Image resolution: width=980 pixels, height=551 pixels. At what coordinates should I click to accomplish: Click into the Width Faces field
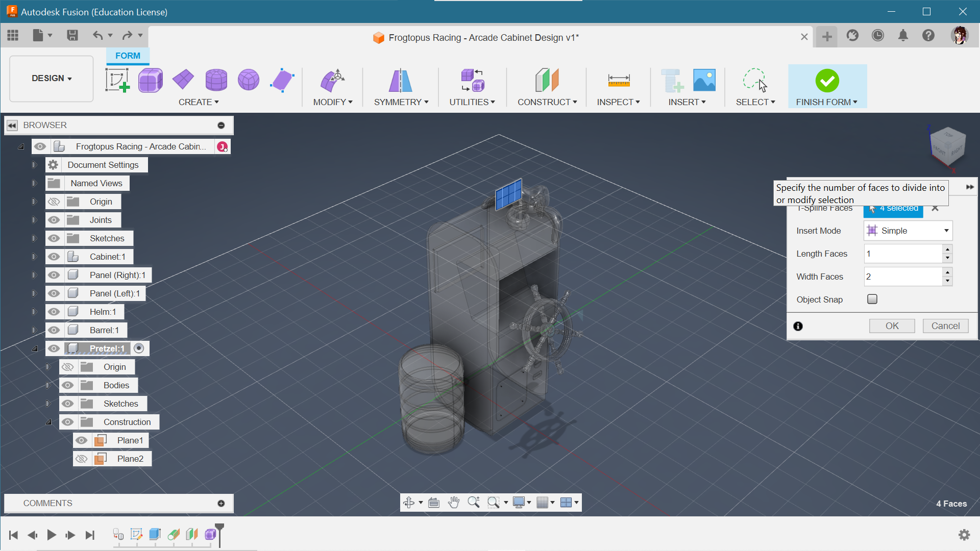coord(903,277)
